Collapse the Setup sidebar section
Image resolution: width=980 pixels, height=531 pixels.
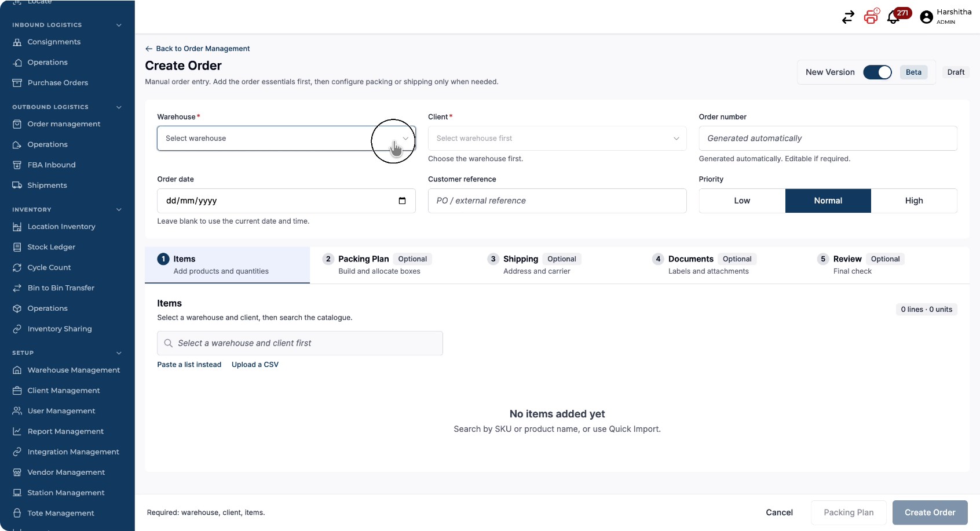(119, 353)
